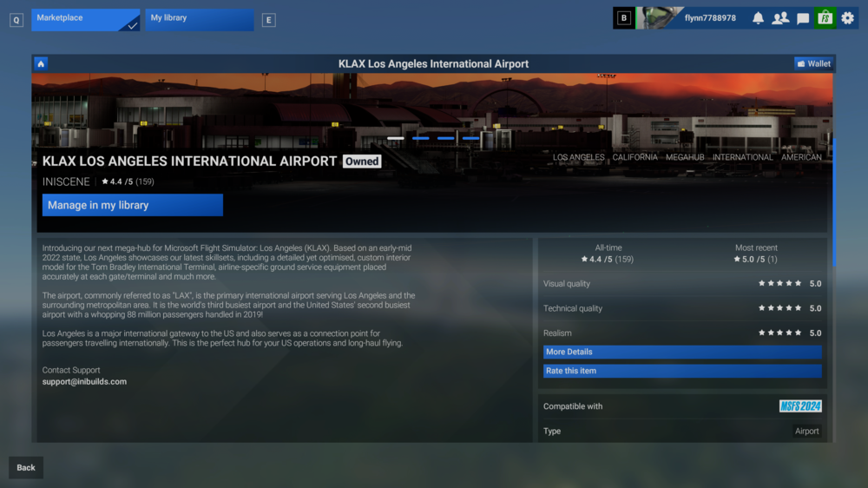The width and height of the screenshot is (868, 488).
Task: Switch to the Marketplace tab
Action: 85,19
